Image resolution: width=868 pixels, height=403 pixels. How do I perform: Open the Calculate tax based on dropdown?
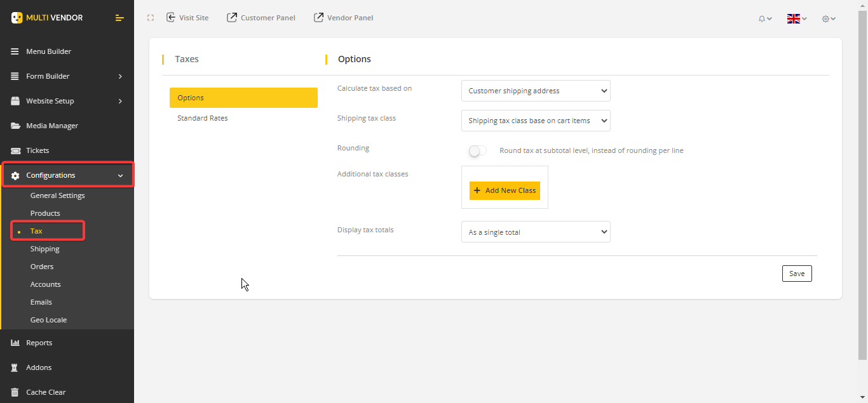536,91
